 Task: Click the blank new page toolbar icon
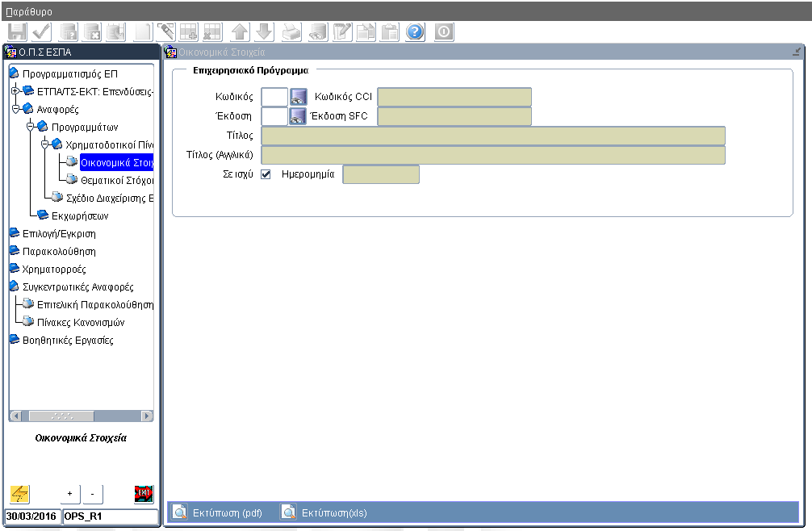tap(144, 32)
